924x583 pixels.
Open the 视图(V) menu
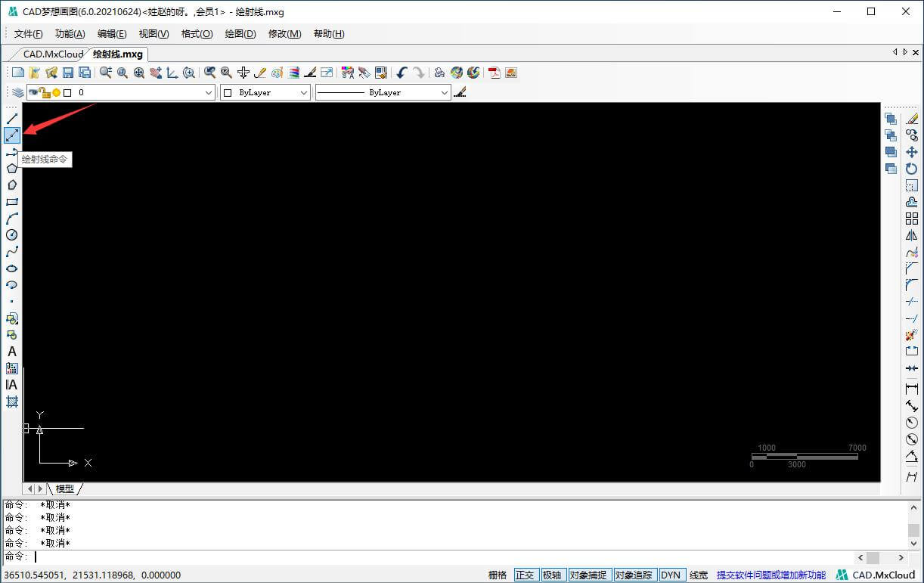tap(153, 34)
